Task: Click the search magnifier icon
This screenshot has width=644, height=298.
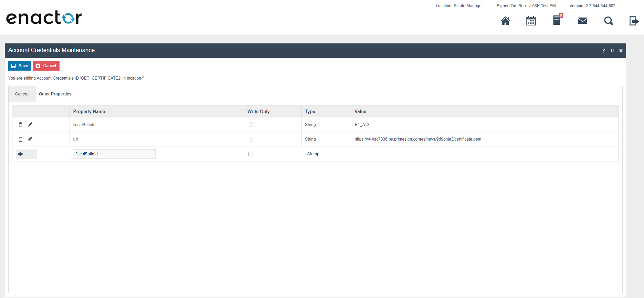Action: [608, 21]
